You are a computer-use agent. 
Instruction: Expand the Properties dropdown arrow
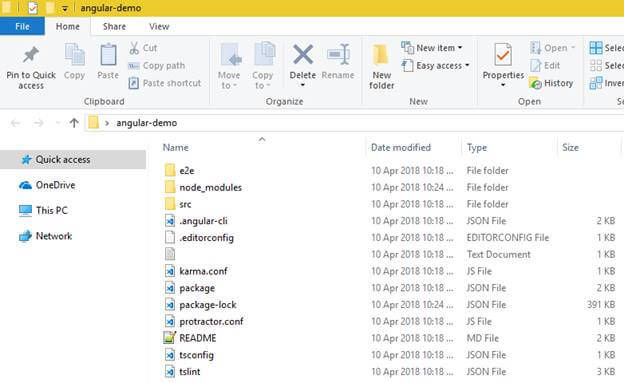[503, 85]
